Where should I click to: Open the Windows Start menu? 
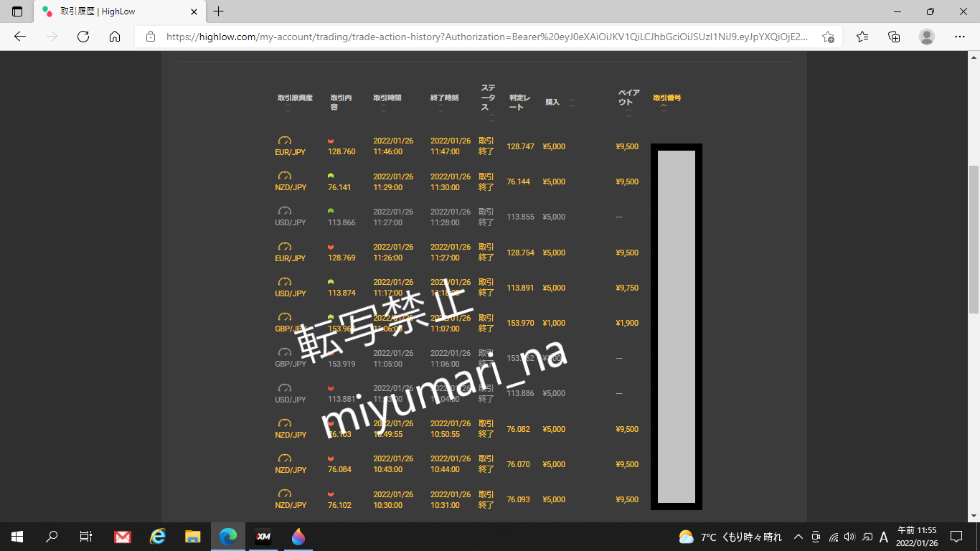coord(17,537)
